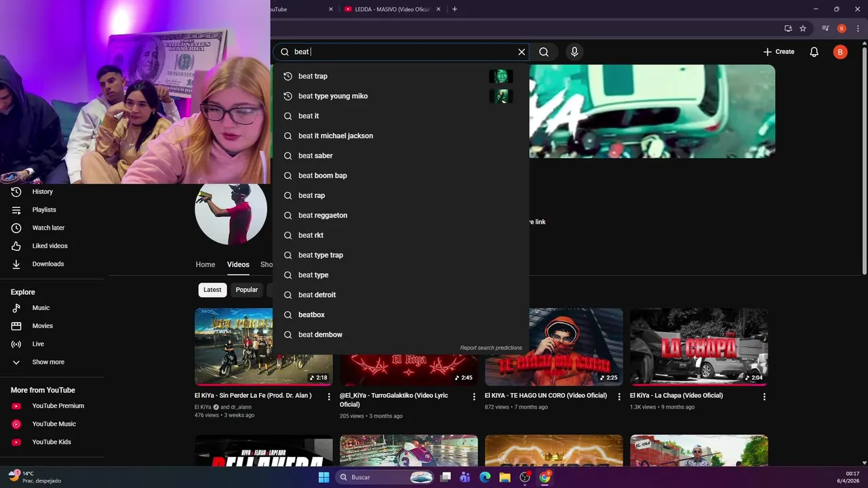
Task: Click the La Chapa (Video Oficial) title
Action: click(x=676, y=395)
